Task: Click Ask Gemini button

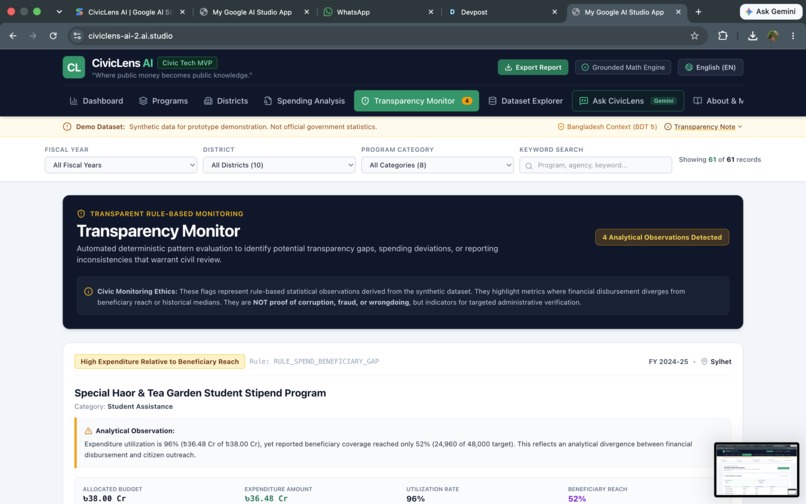Action: [x=770, y=11]
